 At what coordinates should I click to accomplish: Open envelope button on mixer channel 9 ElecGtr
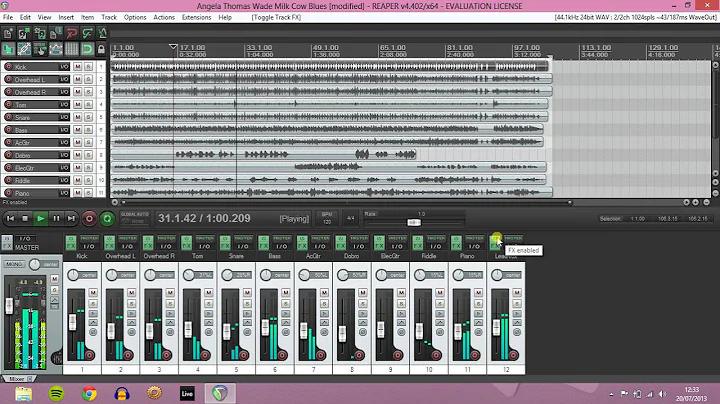401,323
